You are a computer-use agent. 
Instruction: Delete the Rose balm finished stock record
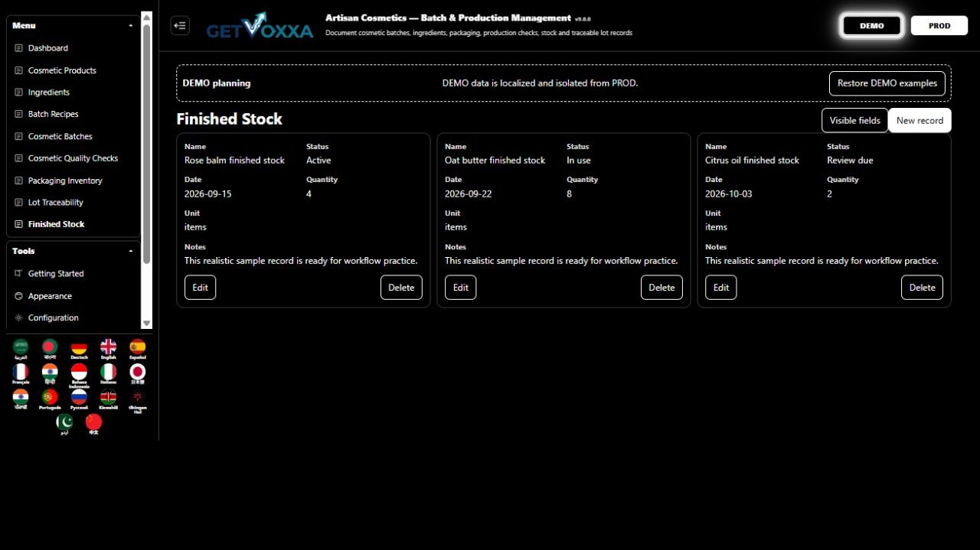[x=401, y=288]
